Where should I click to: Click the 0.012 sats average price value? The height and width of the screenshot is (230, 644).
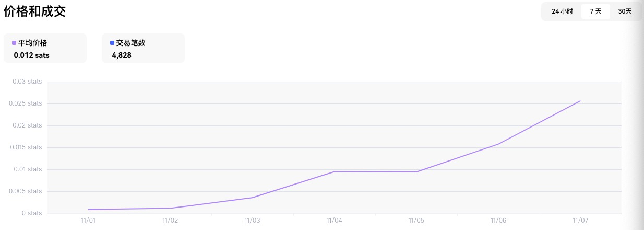pyautogui.click(x=32, y=55)
